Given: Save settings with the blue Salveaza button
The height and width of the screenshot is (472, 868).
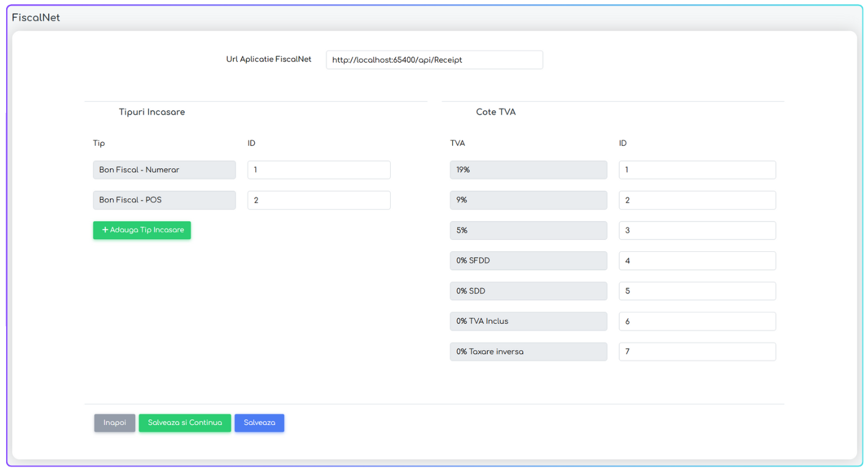Looking at the screenshot, I should coord(259,423).
